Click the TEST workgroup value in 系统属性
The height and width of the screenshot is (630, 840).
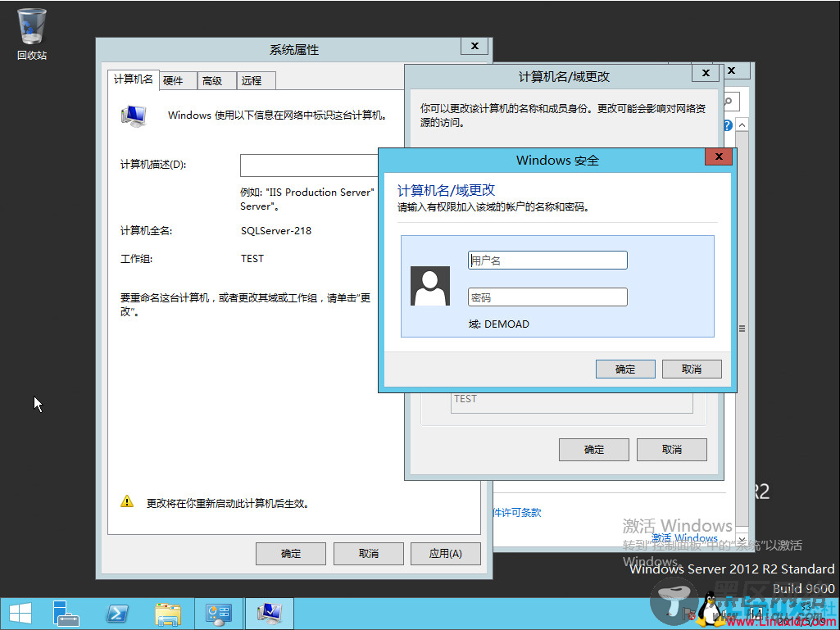tap(252, 259)
